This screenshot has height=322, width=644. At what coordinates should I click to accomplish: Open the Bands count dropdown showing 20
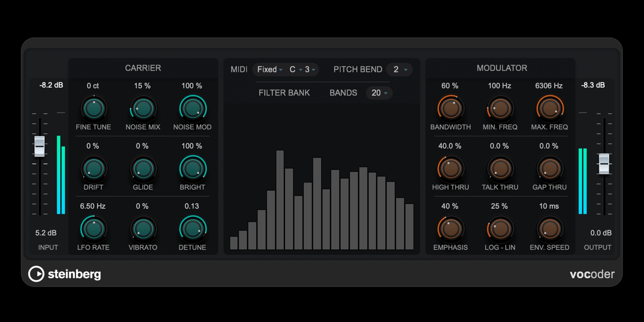(x=379, y=93)
